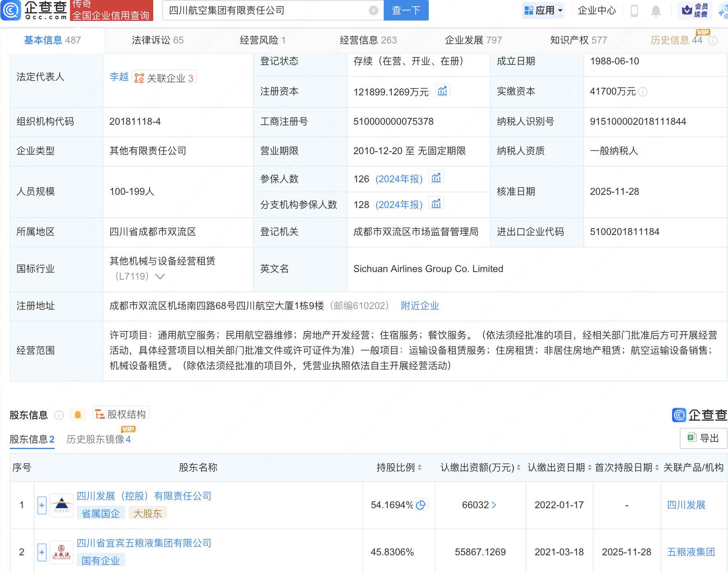Click the bell icon next to 股东信息
The width and height of the screenshot is (728, 573).
[x=78, y=414]
